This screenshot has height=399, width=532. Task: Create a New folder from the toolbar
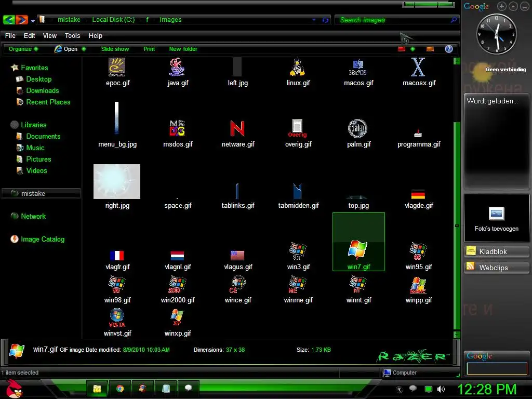[x=183, y=49]
